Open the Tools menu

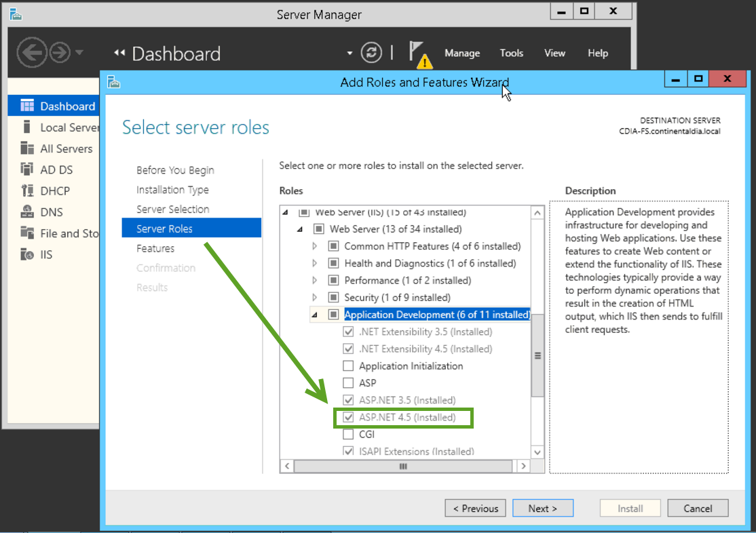[512, 53]
